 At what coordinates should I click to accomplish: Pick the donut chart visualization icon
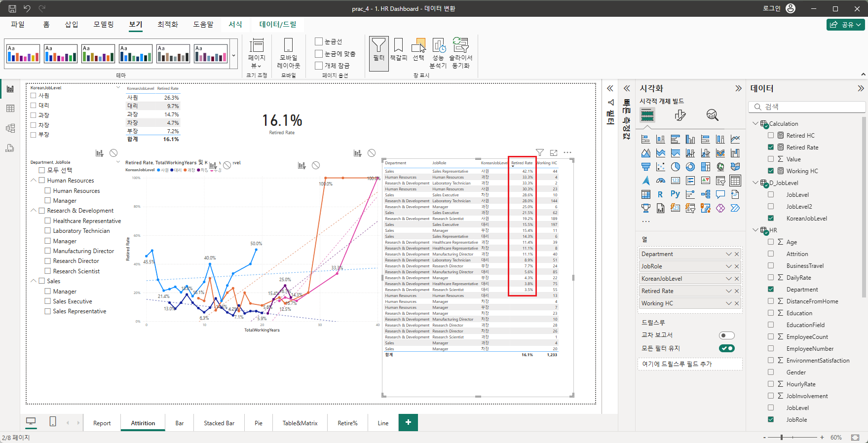pyautogui.click(x=690, y=167)
